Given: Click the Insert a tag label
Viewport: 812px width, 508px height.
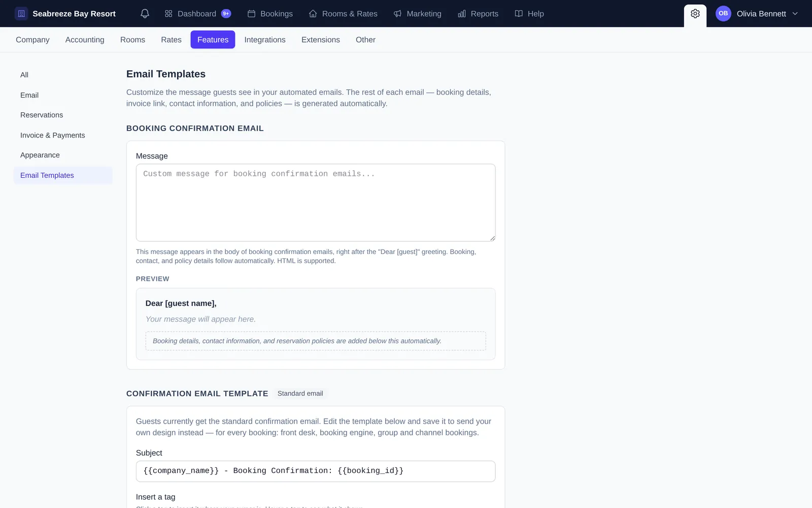Looking at the screenshot, I should click(155, 497).
